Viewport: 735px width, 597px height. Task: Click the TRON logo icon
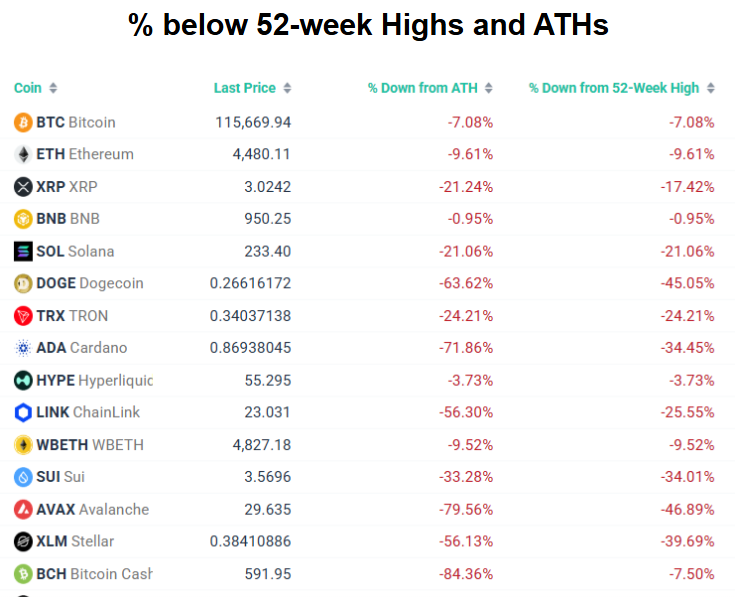23,316
